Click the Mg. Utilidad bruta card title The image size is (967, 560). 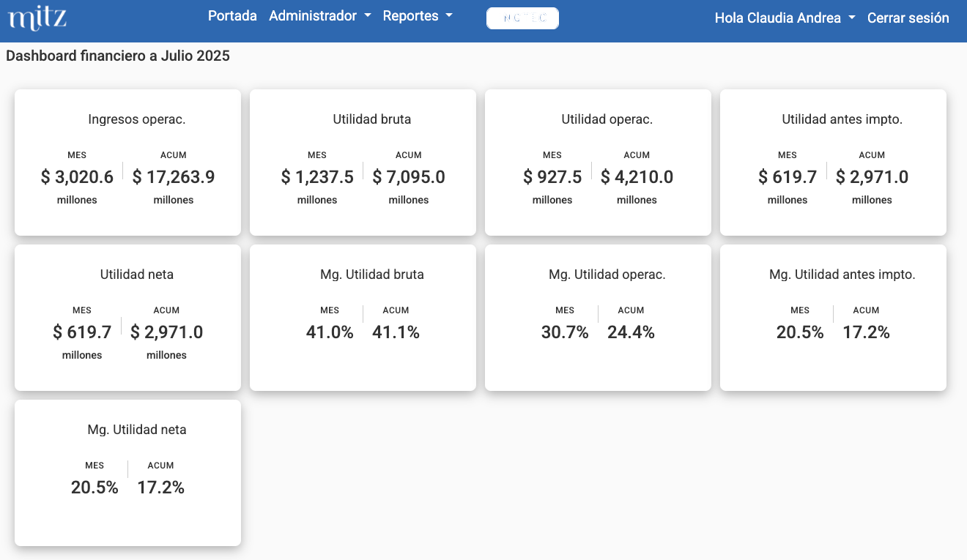point(371,275)
